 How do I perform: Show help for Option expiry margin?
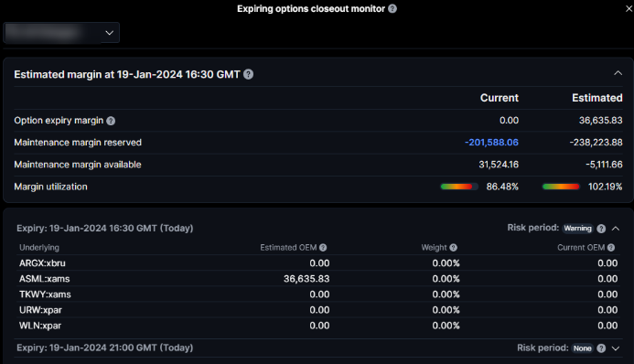[111, 121]
